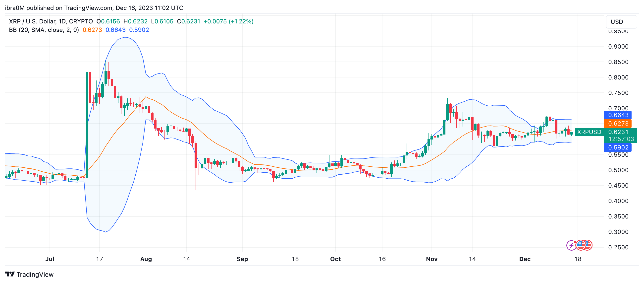Select the orange BB basis value 0.6273 in legend
The image size is (644, 283).
coord(92,30)
